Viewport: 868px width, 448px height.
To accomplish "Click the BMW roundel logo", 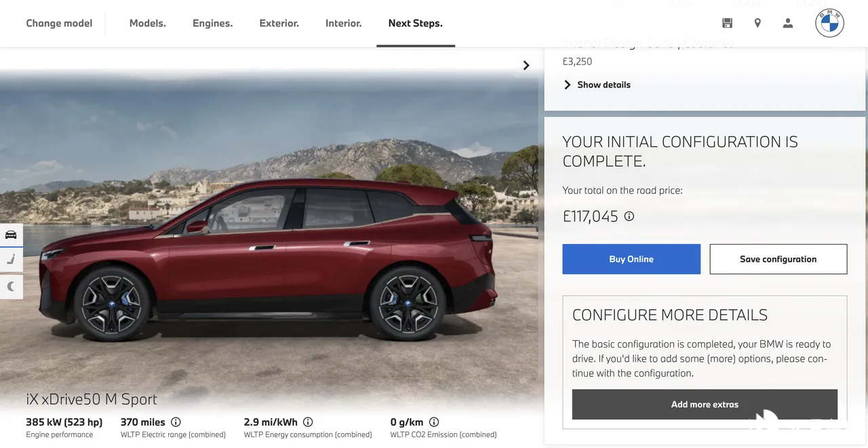I will coord(829,23).
